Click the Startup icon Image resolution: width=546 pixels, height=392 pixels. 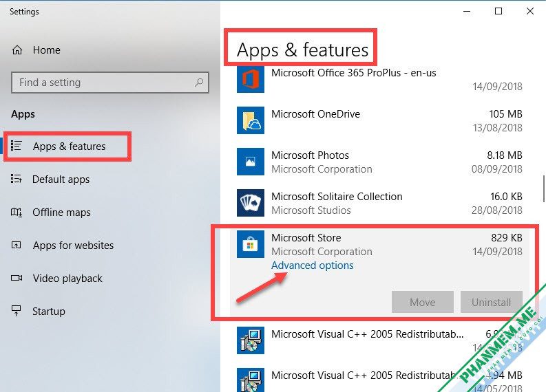click(x=17, y=311)
